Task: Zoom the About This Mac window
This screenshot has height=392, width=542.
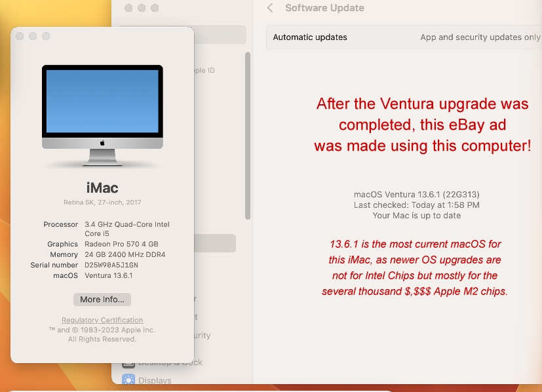Action: (46, 36)
